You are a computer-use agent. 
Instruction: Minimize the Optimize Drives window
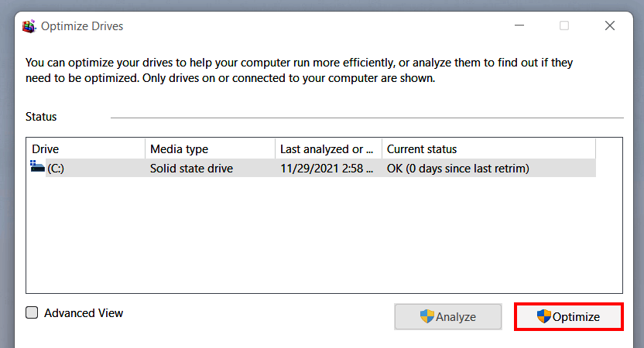click(518, 26)
